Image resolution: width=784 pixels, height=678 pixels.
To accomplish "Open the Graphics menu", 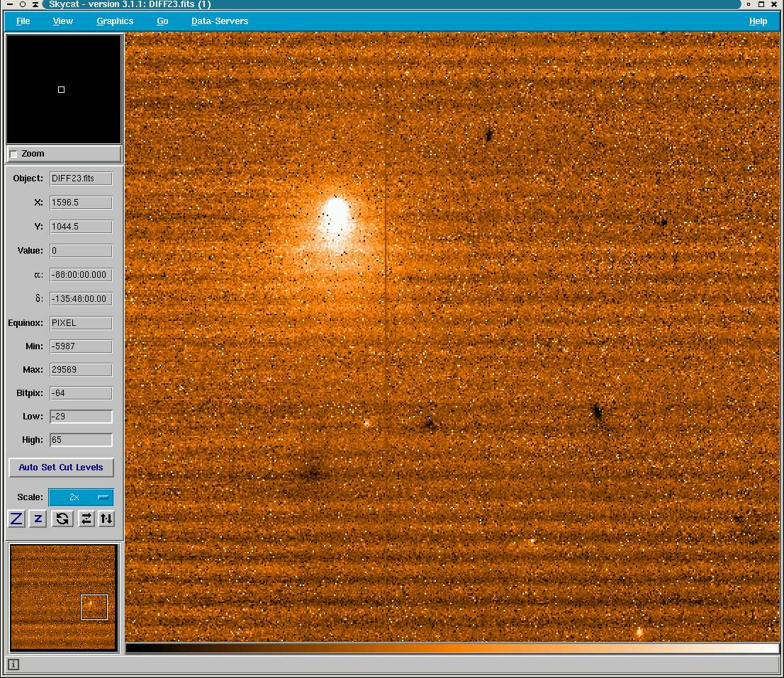I will [115, 21].
